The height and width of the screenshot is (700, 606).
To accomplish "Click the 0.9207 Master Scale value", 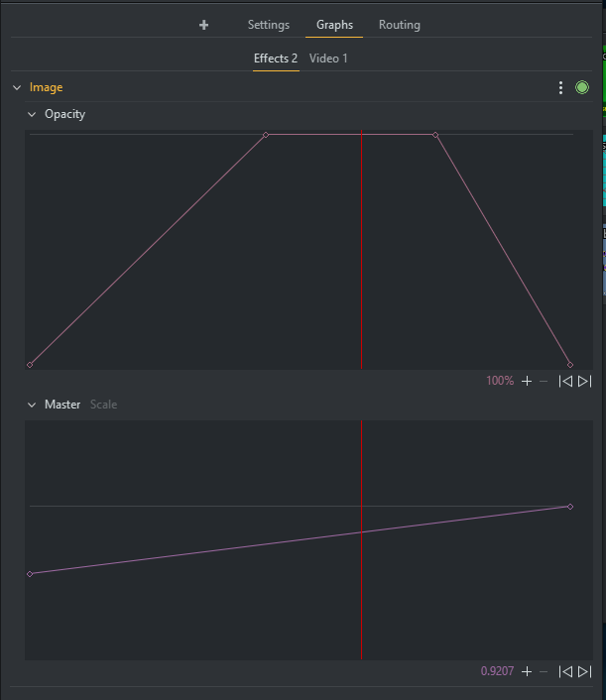I will point(497,671).
